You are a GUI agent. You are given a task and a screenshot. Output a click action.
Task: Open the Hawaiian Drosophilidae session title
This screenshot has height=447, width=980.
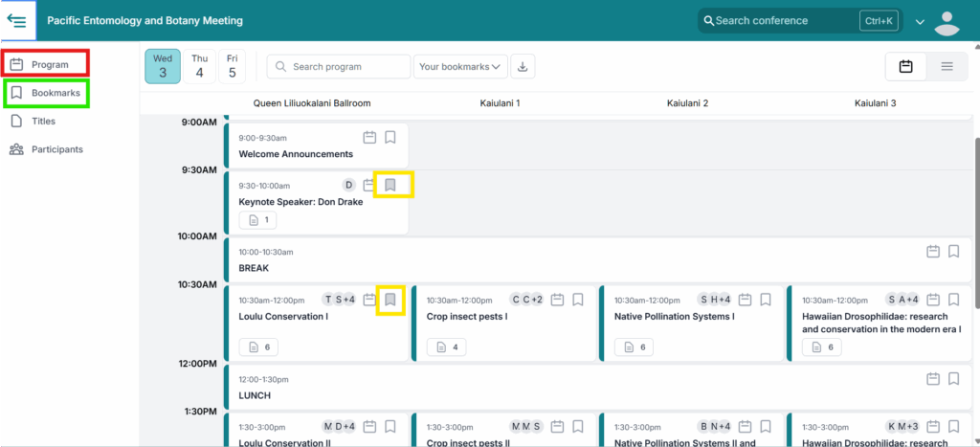(876, 323)
